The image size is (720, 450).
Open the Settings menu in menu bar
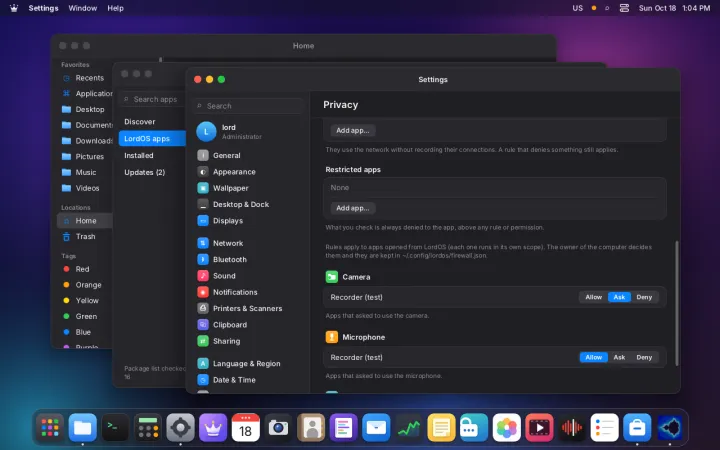point(43,8)
